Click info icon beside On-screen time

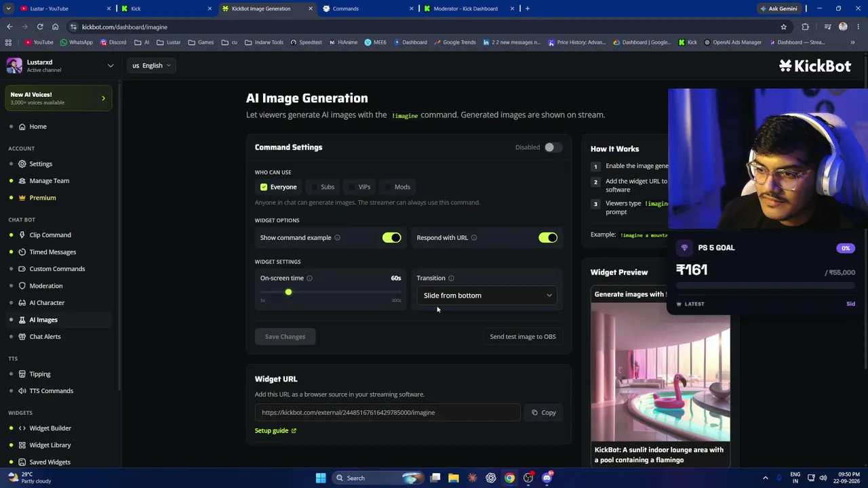[309, 278]
